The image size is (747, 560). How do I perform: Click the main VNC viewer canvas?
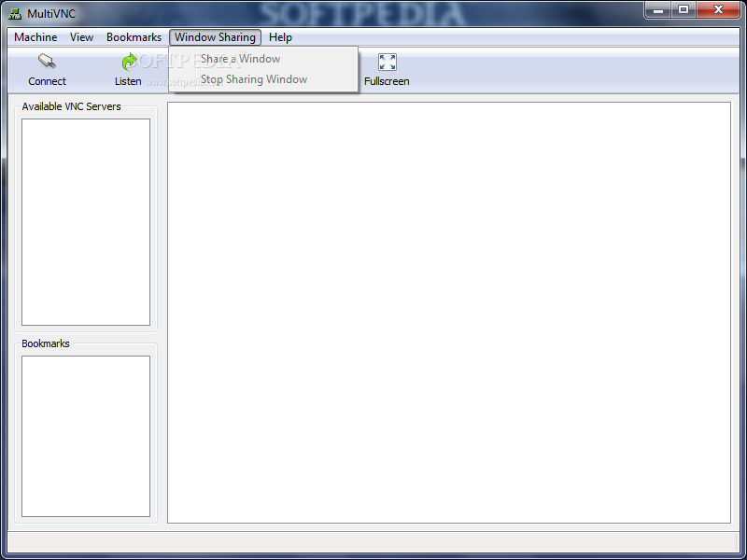tap(449, 313)
